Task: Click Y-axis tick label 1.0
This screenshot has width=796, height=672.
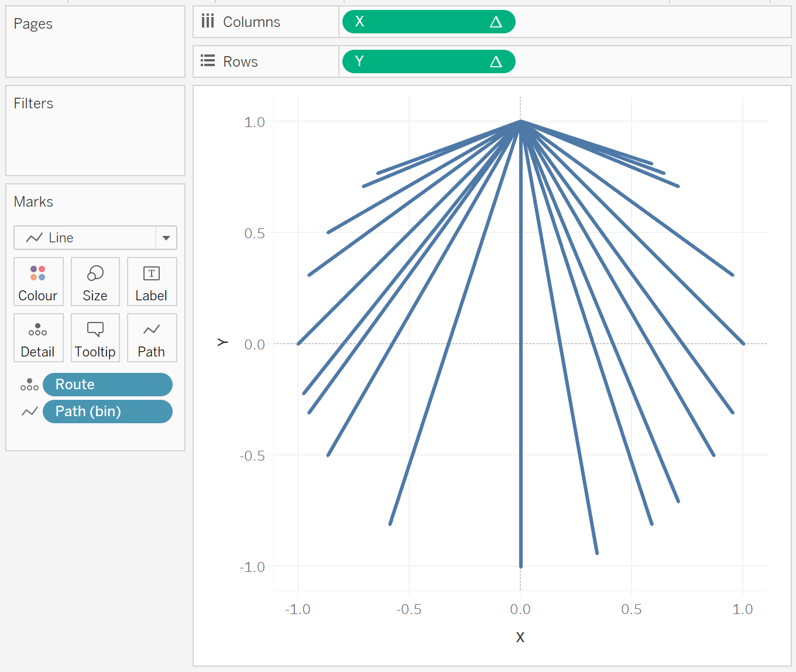Action: click(255, 122)
